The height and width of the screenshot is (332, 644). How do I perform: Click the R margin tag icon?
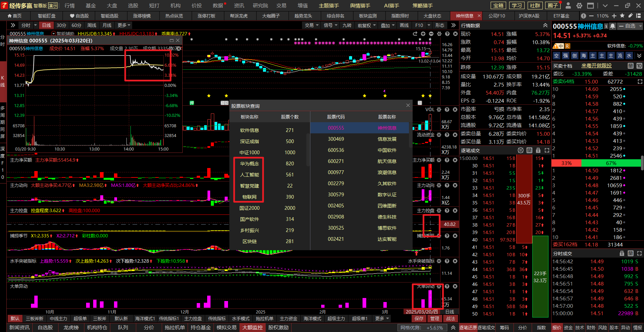coord(567,46)
